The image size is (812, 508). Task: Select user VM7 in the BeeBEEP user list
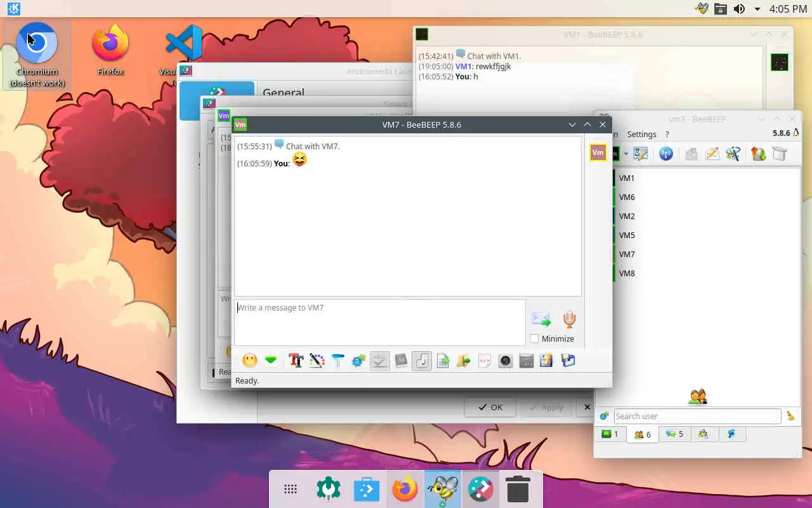tap(706, 254)
